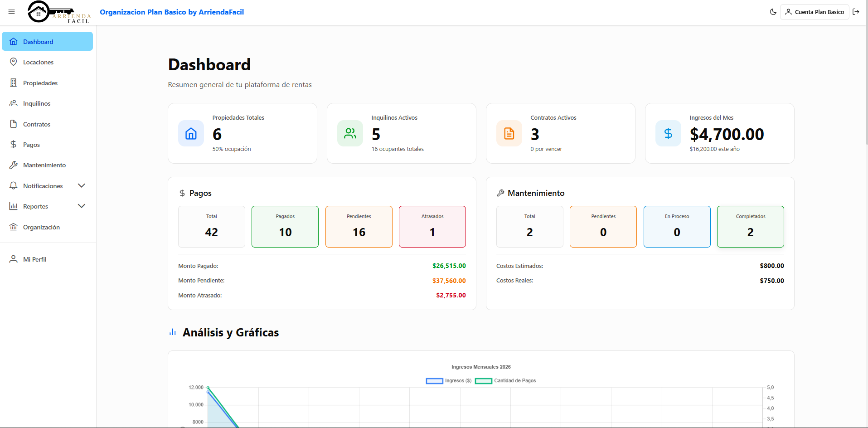Open Cuenta Plan Basico account button
Image resolution: width=868 pixels, height=428 pixels.
815,12
